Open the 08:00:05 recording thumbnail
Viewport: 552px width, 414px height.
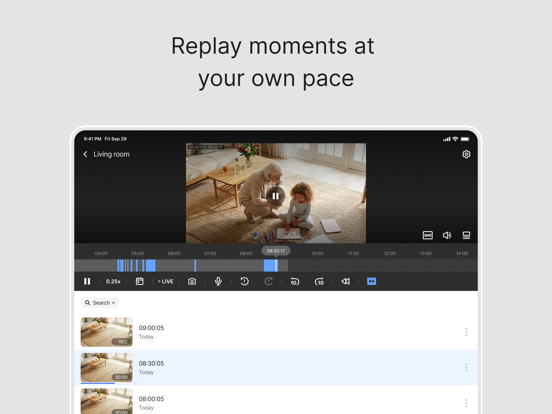click(107, 401)
